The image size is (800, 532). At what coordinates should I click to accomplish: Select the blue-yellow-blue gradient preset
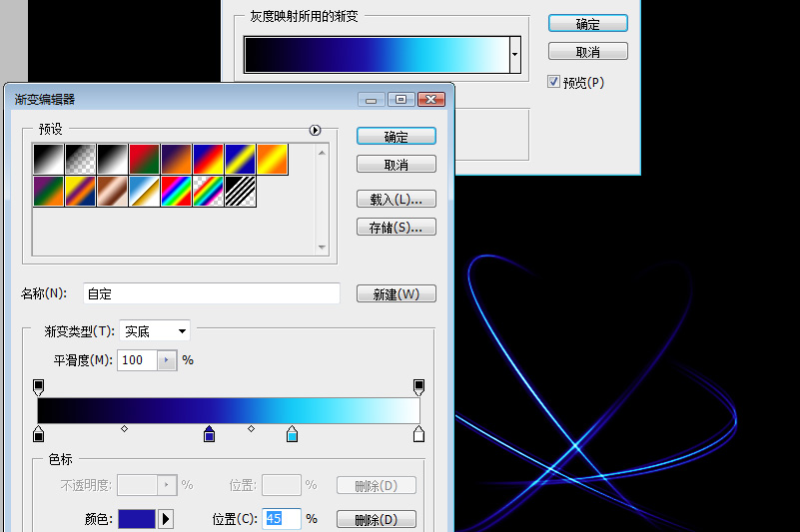241,159
